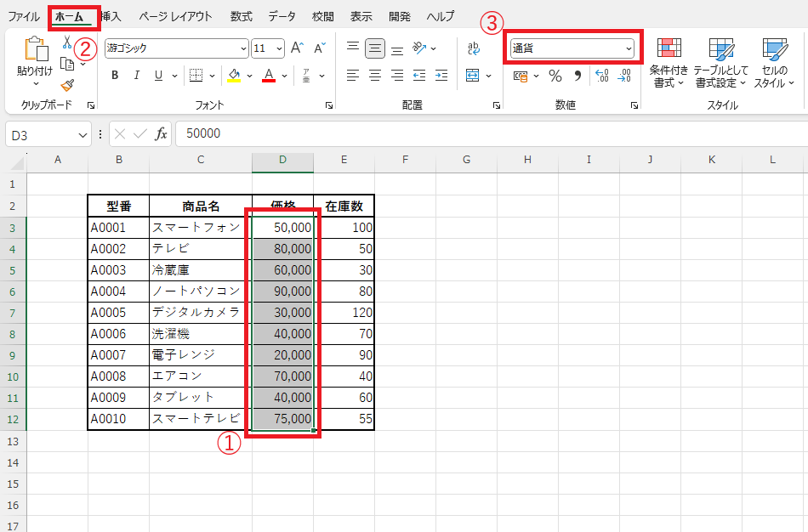This screenshot has width=808, height=532.
Task: Open セルスタイル gallery
Action: [x=774, y=61]
